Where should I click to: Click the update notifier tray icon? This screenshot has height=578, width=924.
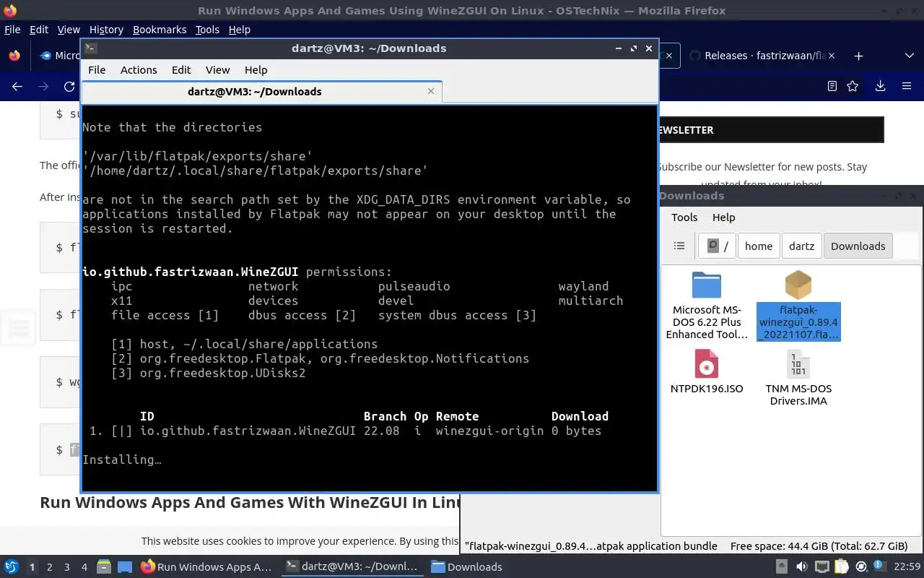click(x=861, y=566)
